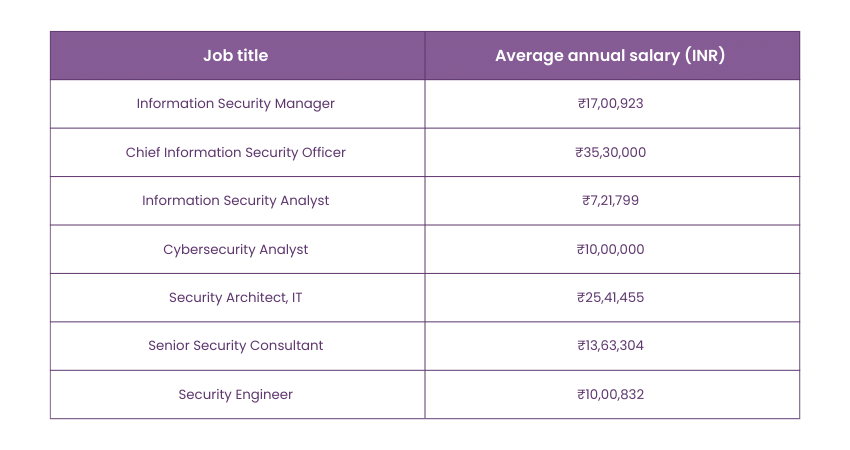Viewport: 850px width, 450px height.
Task: Click the ₹35,30,000 salary value
Action: point(610,152)
